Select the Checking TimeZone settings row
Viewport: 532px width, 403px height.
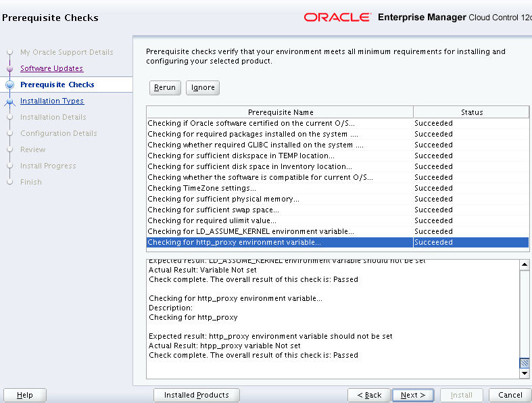pyautogui.click(x=280, y=188)
